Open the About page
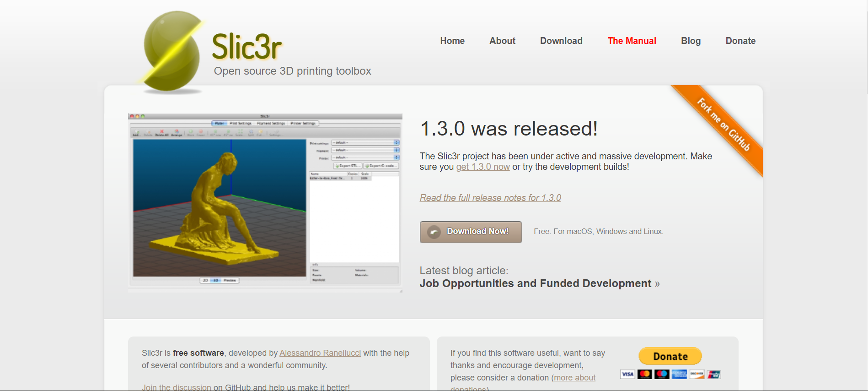Viewport: 868px width, 391px height. coord(502,41)
